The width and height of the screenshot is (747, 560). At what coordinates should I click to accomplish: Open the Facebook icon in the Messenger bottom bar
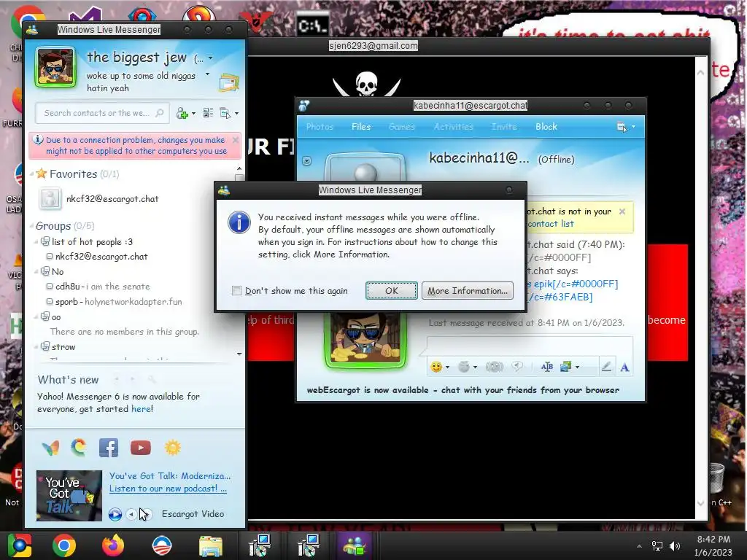pos(109,448)
